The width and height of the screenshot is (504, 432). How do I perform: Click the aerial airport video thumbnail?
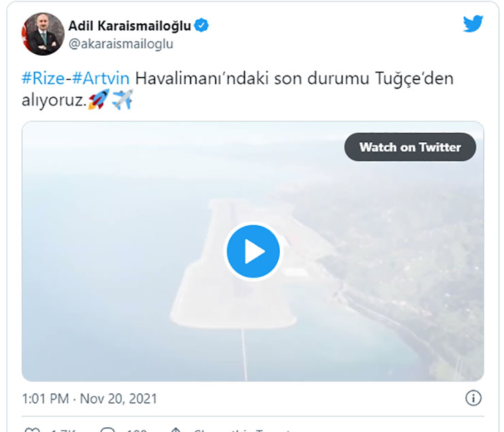coord(253,251)
